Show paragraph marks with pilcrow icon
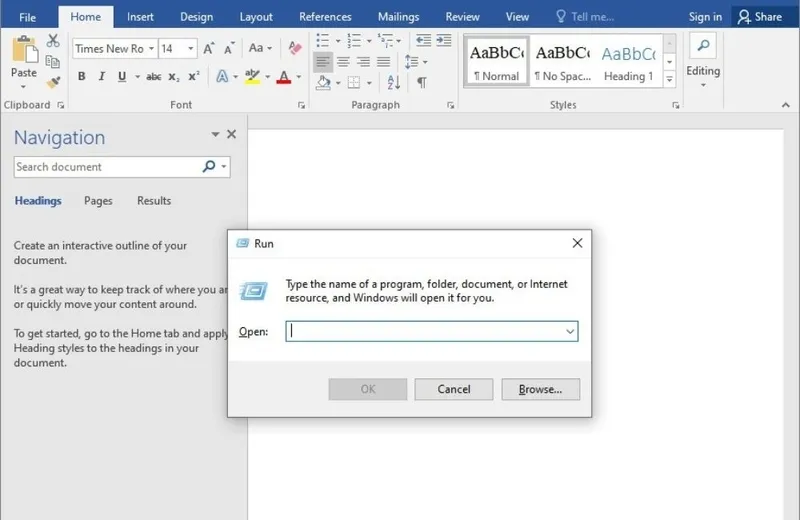This screenshot has height=520, width=800. coord(422,82)
